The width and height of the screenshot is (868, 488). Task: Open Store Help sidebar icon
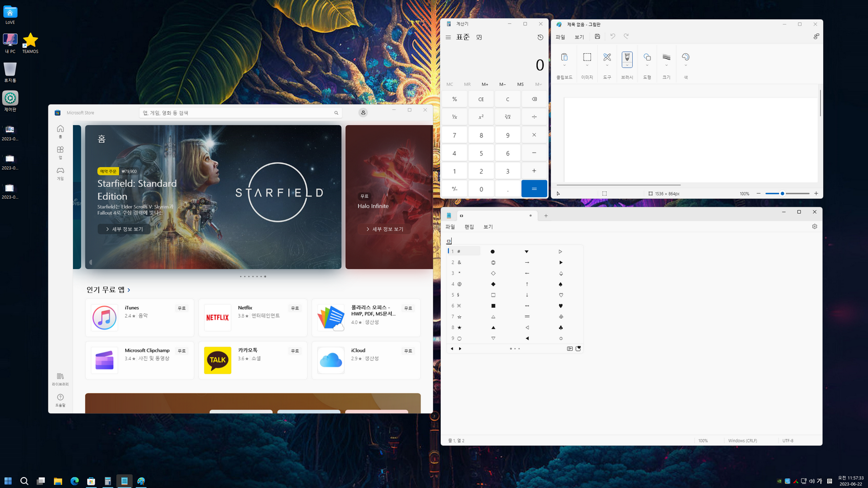[x=61, y=400]
